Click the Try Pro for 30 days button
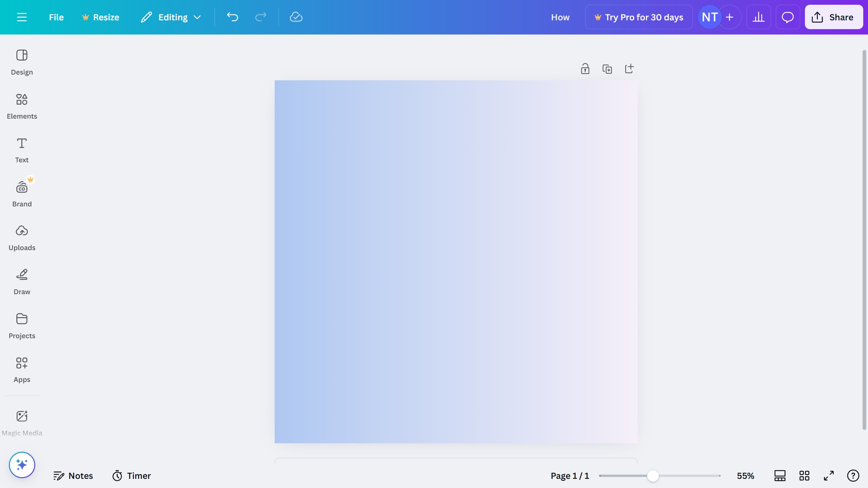The image size is (868, 488). point(638,17)
